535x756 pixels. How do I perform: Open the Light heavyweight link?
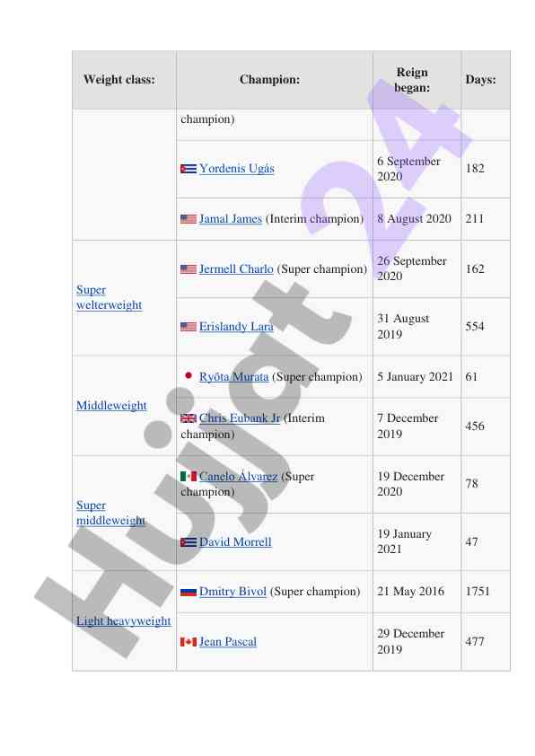click(x=123, y=621)
